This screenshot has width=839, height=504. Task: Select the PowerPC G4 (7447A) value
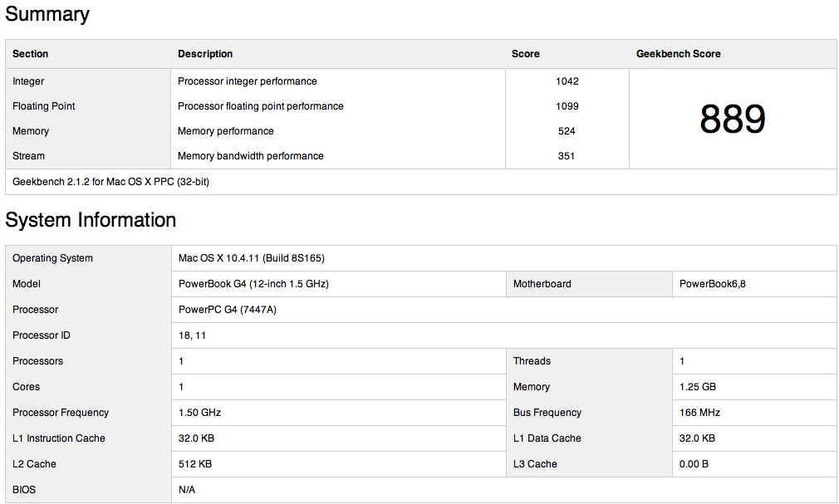point(228,309)
